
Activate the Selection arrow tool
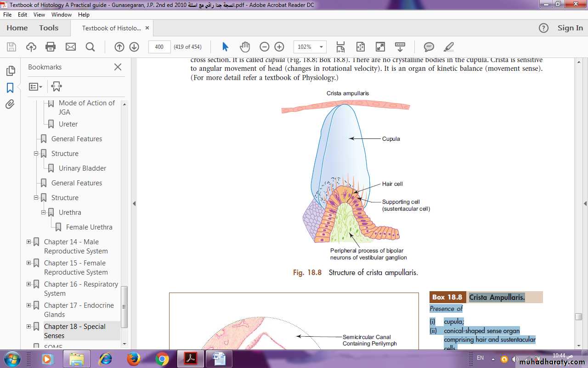click(x=225, y=47)
